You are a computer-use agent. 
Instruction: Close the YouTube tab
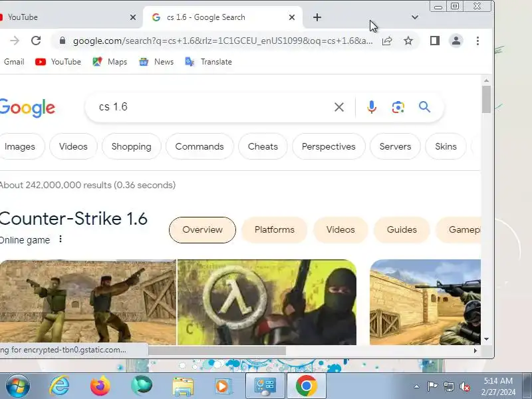coord(133,17)
